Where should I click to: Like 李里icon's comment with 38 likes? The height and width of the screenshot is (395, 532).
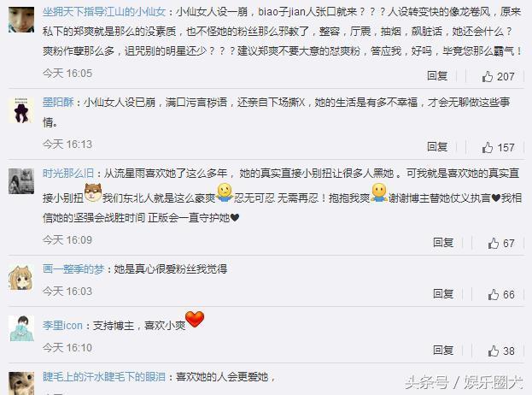(494, 351)
